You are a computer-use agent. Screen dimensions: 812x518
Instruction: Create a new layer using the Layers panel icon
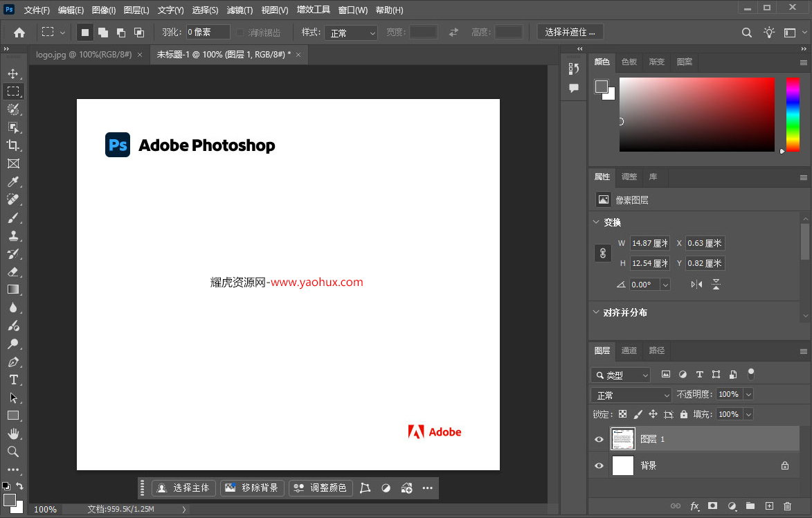pyautogui.click(x=768, y=506)
